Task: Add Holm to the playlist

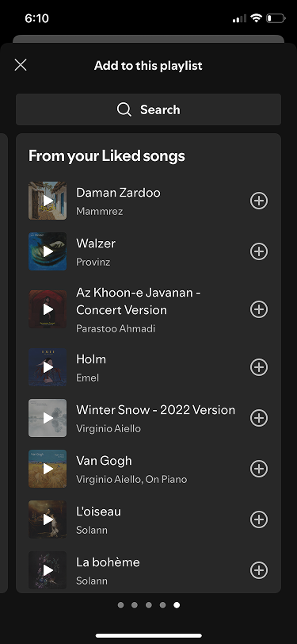Action: click(x=259, y=367)
